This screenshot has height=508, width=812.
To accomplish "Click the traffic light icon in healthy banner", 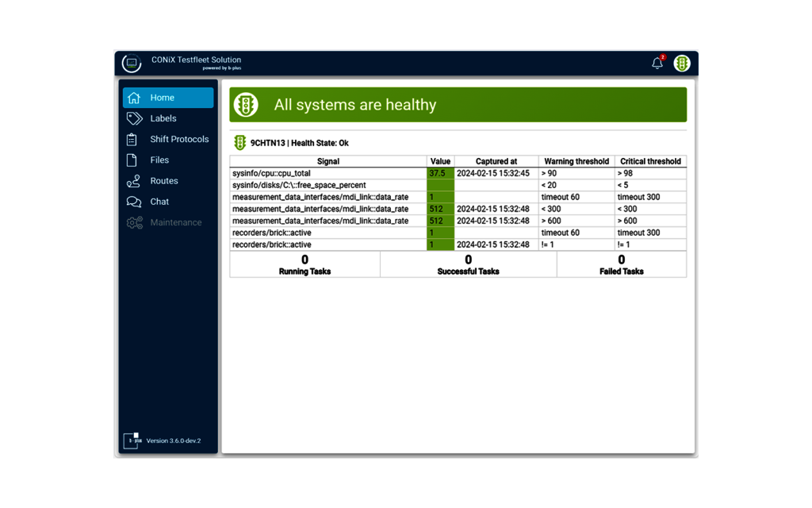I will (246, 105).
